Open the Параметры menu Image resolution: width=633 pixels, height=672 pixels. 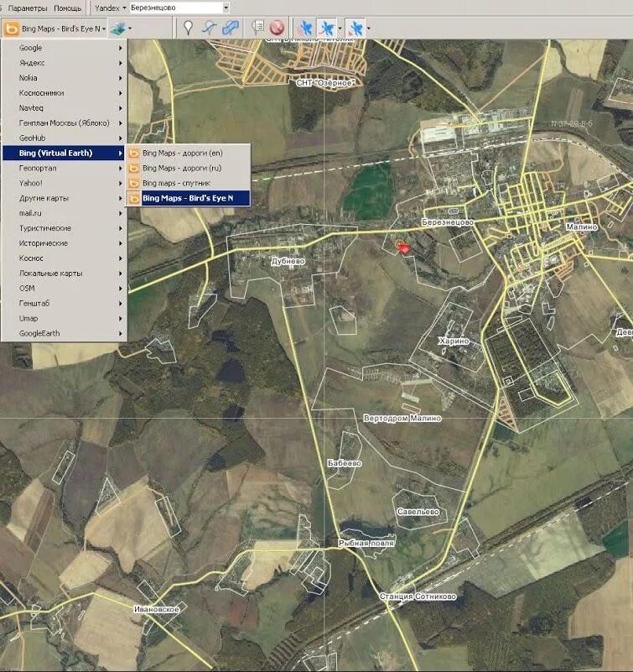coord(28,8)
